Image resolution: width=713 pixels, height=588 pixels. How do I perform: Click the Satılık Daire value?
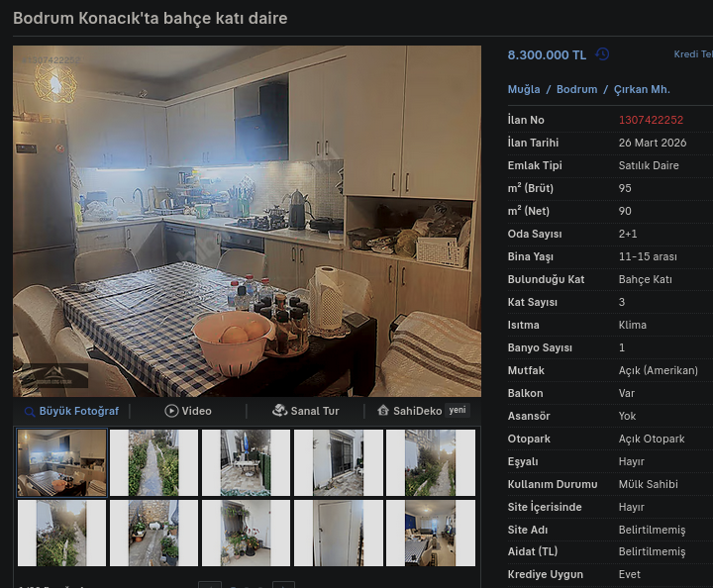pos(649,165)
